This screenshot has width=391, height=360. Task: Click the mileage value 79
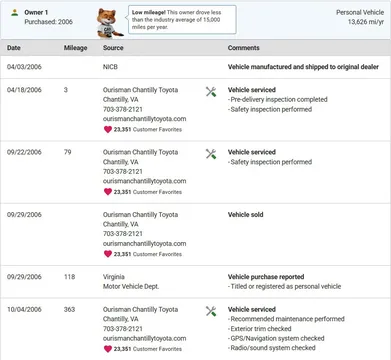click(x=68, y=152)
